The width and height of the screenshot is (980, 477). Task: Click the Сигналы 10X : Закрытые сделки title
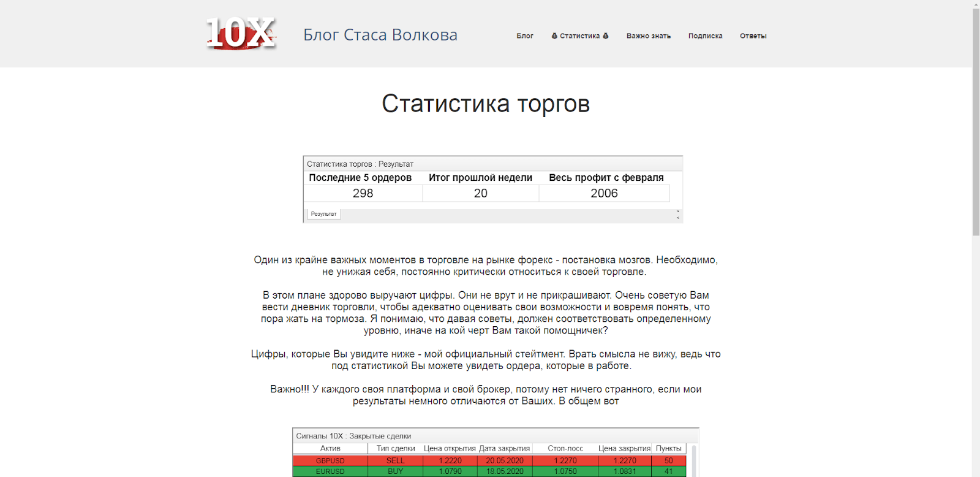(x=353, y=436)
